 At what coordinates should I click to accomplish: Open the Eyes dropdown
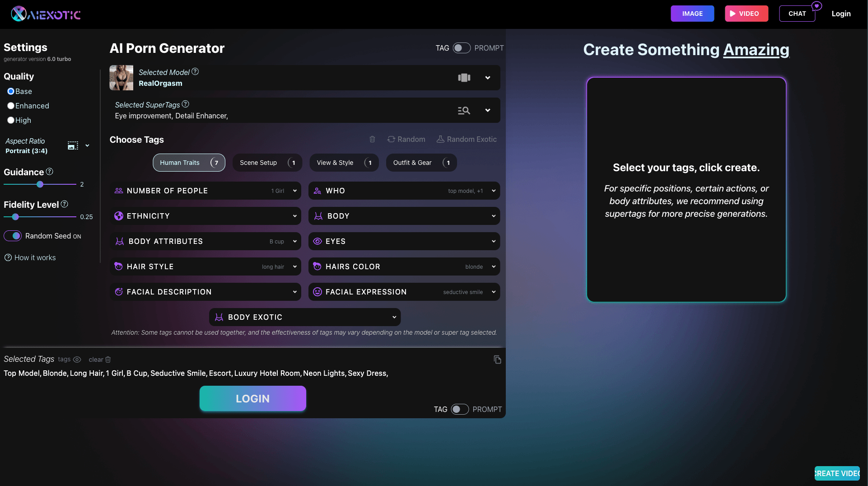point(404,241)
